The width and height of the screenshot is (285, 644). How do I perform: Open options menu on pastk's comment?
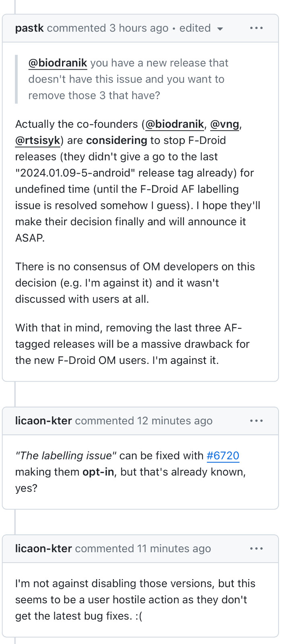click(x=256, y=28)
